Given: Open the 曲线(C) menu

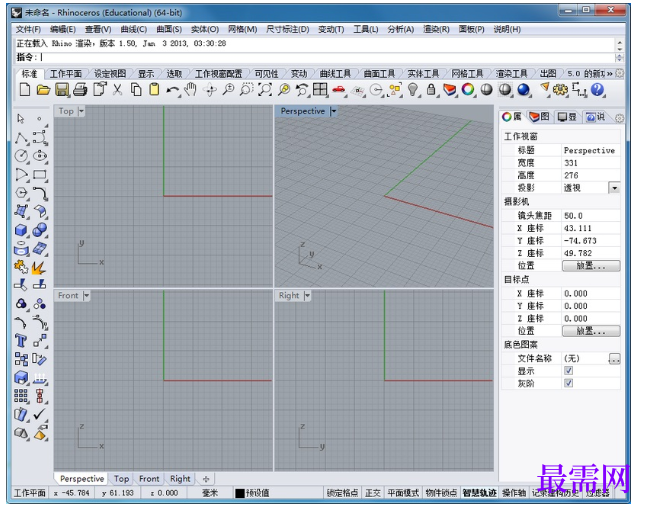Looking at the screenshot, I should pyautogui.click(x=134, y=29).
